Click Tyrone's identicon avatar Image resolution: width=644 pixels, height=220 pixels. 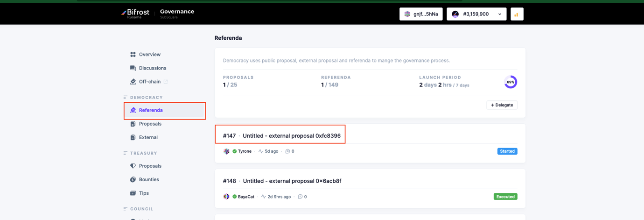coord(226,151)
